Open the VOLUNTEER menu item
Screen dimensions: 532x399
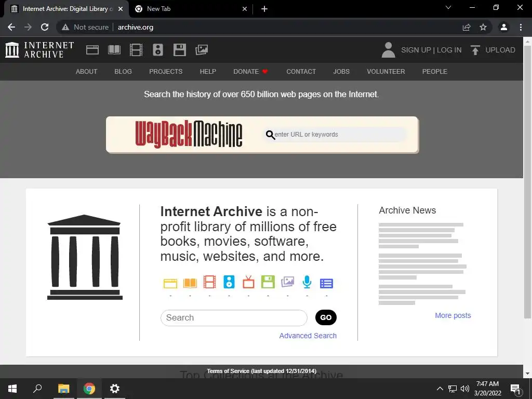[x=386, y=72]
